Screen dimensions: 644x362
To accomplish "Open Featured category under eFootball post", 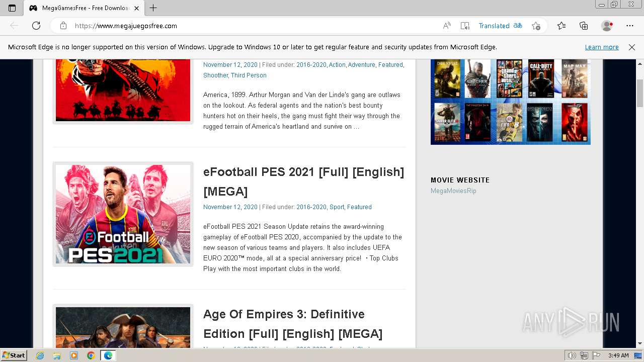I will click(359, 207).
